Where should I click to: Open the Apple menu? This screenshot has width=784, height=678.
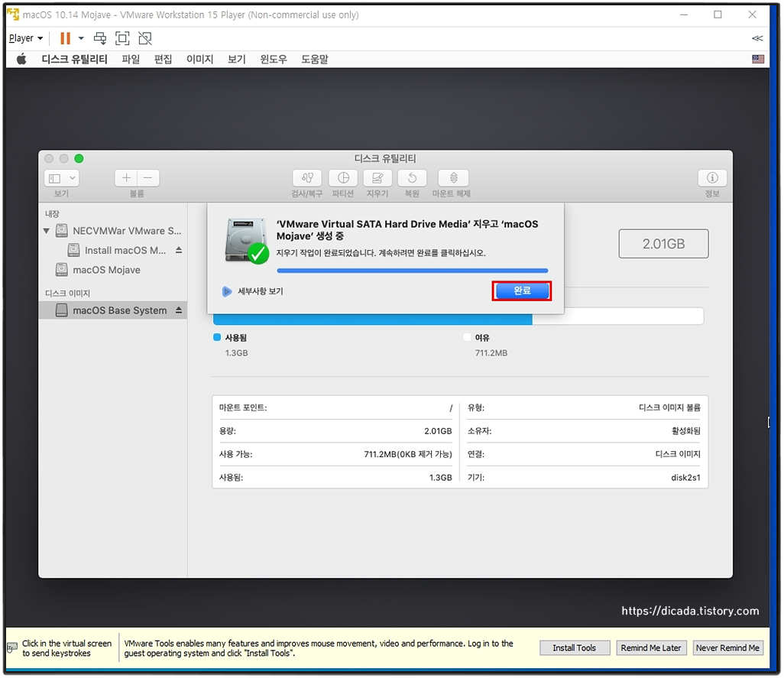click(x=21, y=60)
